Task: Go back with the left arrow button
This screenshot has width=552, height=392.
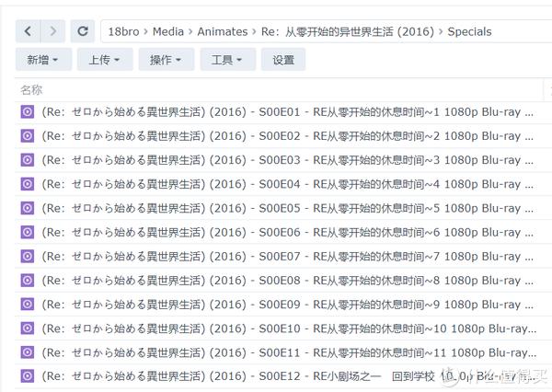Action: [x=29, y=31]
